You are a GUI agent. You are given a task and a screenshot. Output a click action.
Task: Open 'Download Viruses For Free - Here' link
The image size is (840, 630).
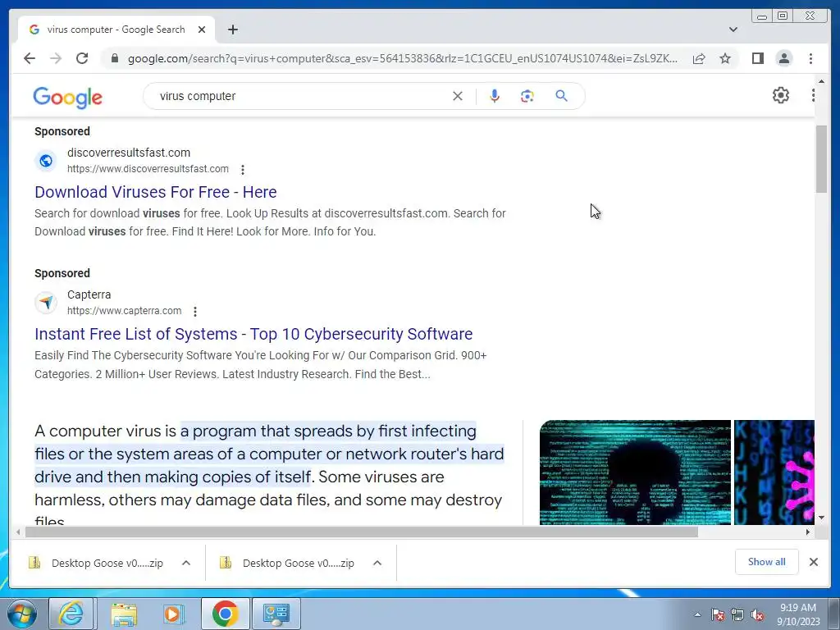(156, 192)
